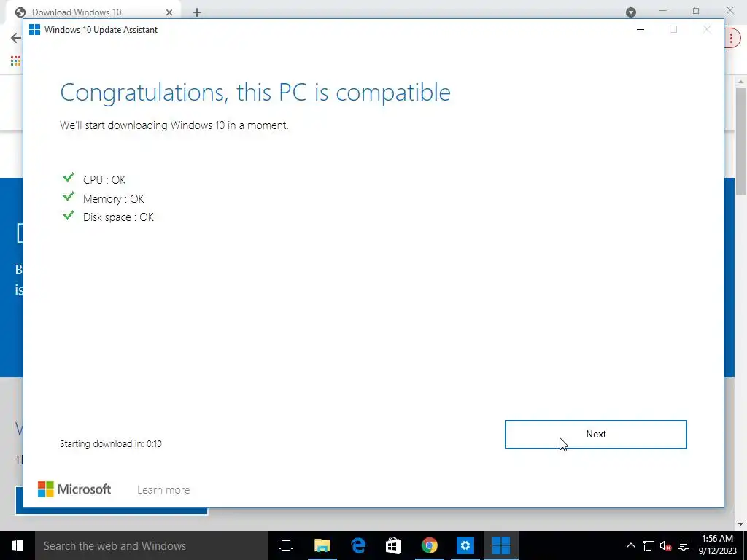Open a new browser tab with the plus button

197,12
